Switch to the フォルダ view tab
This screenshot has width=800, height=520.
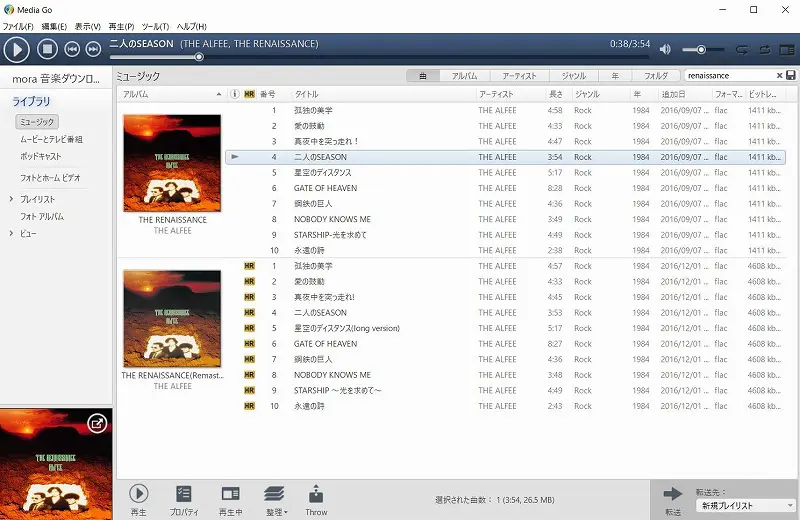656,76
